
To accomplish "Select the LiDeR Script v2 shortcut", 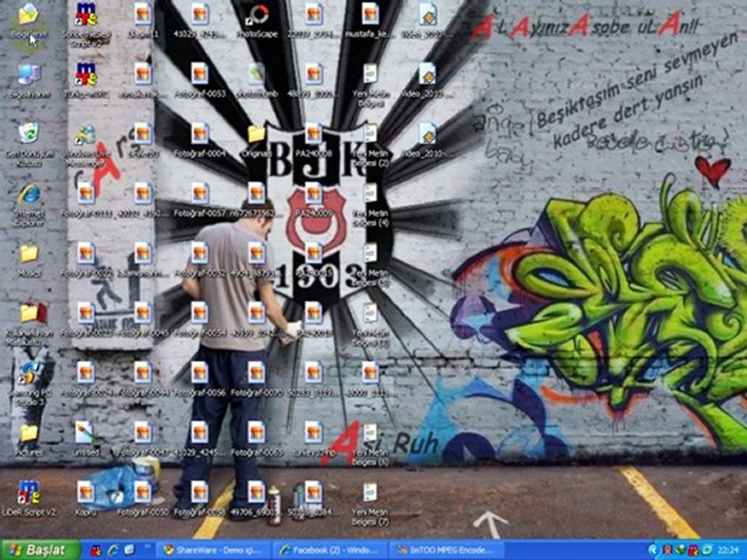I will click(29, 498).
